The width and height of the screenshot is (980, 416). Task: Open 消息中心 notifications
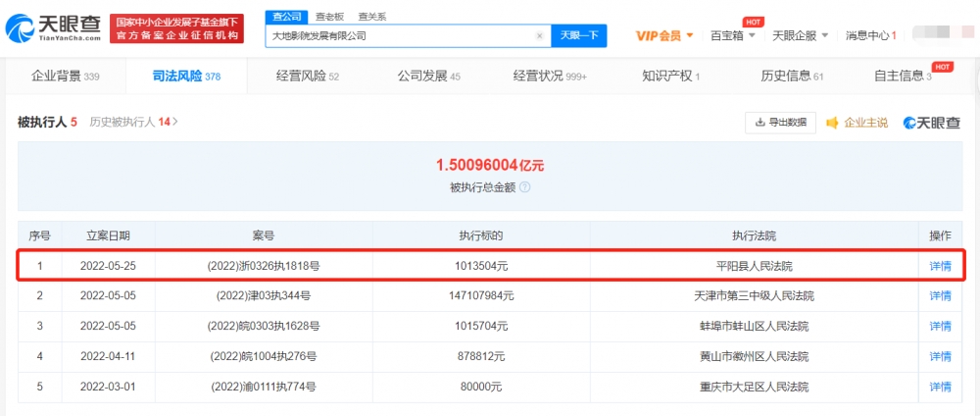(x=870, y=35)
